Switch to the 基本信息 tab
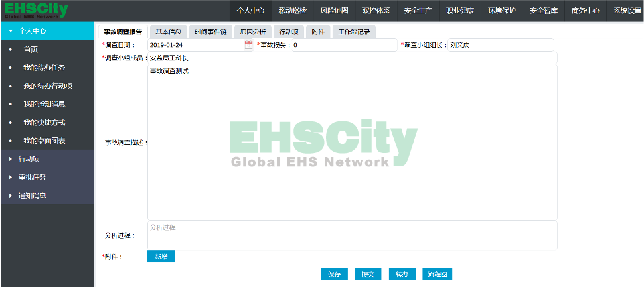Viewport: 644px width, 287px height. [x=169, y=32]
